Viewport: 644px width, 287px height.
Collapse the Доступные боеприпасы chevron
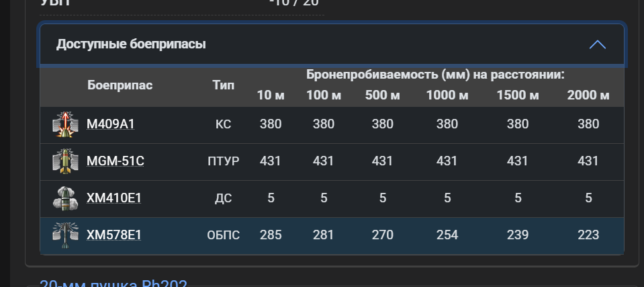point(598,44)
